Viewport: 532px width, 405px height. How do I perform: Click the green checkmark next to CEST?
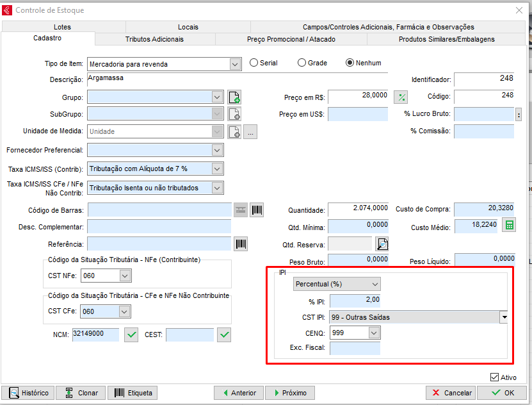point(224,335)
